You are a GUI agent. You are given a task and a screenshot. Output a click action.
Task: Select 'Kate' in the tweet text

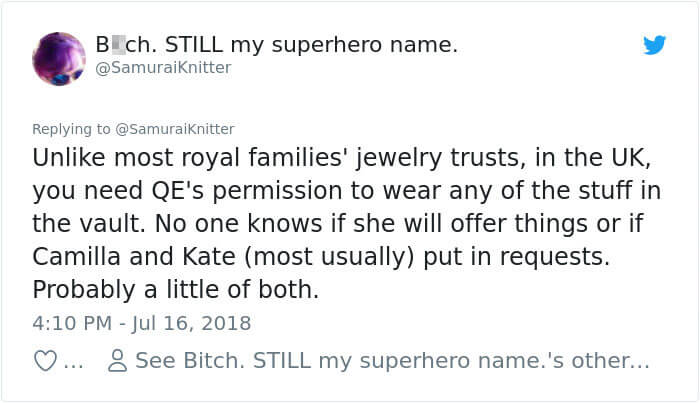click(208, 257)
